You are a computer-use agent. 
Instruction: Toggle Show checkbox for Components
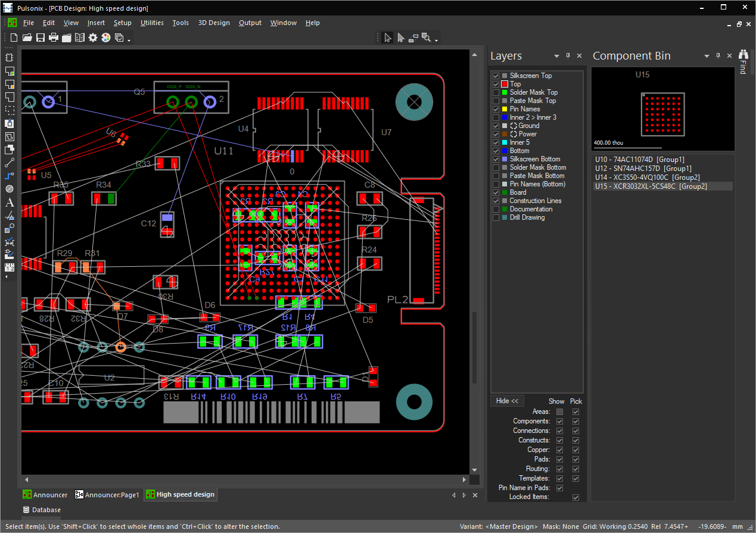click(x=559, y=421)
